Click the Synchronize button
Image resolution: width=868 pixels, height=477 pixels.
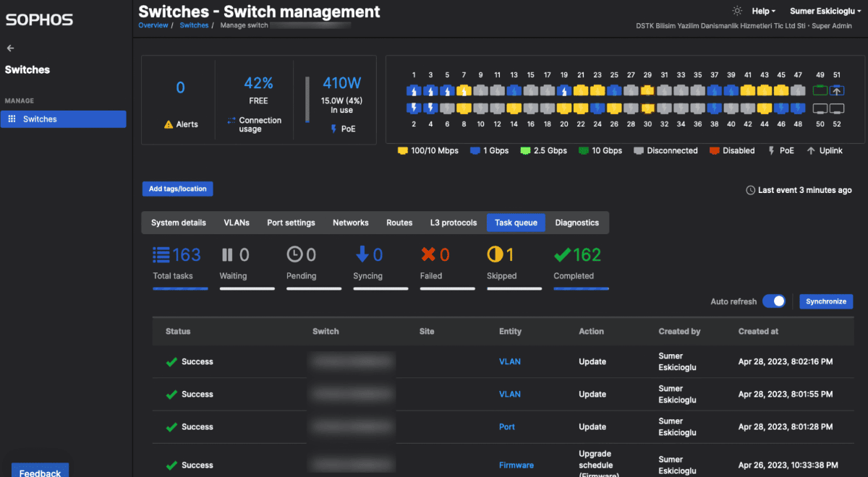click(825, 301)
